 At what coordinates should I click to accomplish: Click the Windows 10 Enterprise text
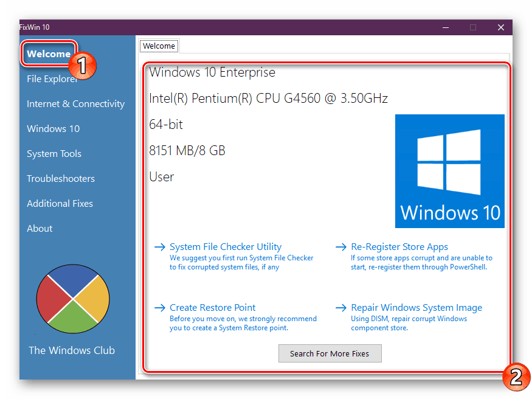coord(212,72)
